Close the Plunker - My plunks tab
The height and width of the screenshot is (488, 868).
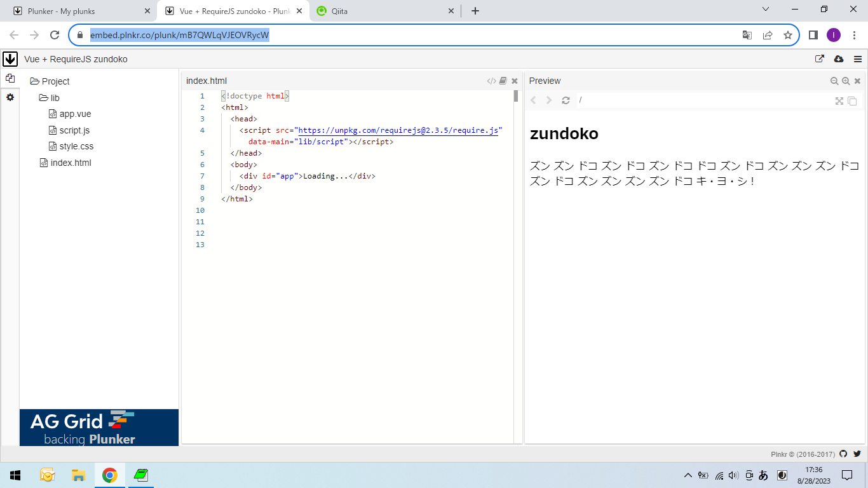[x=147, y=11]
